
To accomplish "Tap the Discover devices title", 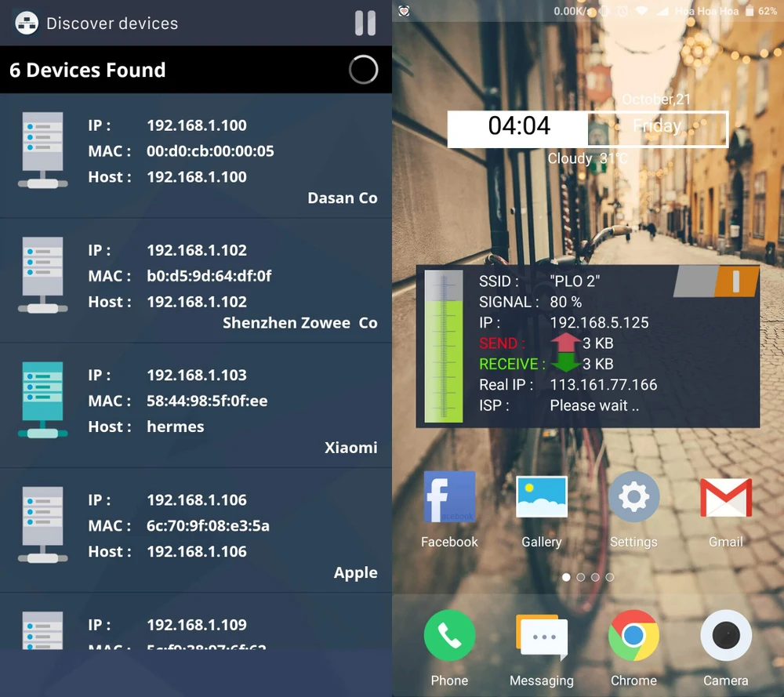I will coord(112,24).
